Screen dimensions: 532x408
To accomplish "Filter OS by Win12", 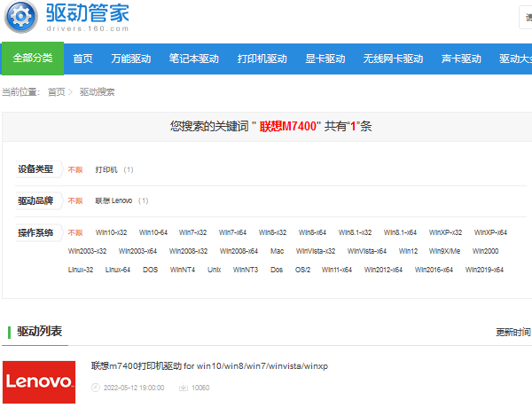I will [x=408, y=251].
